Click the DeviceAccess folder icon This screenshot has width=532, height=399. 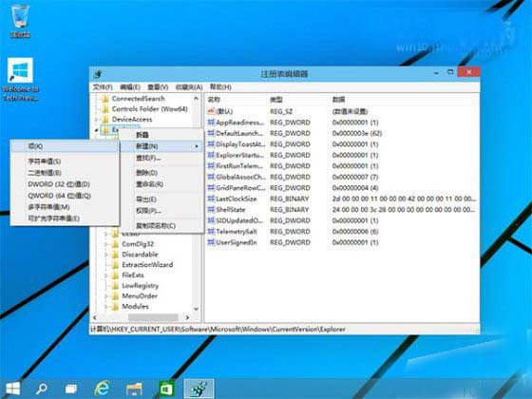pyautogui.click(x=105, y=120)
